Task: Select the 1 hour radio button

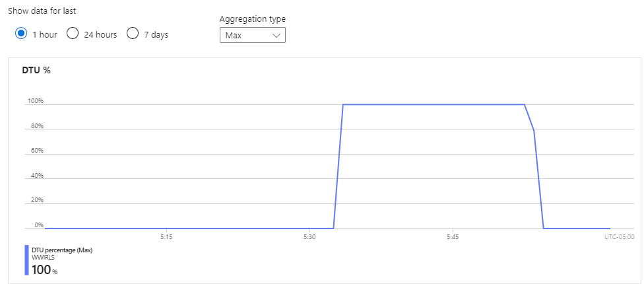Action: click(21, 34)
